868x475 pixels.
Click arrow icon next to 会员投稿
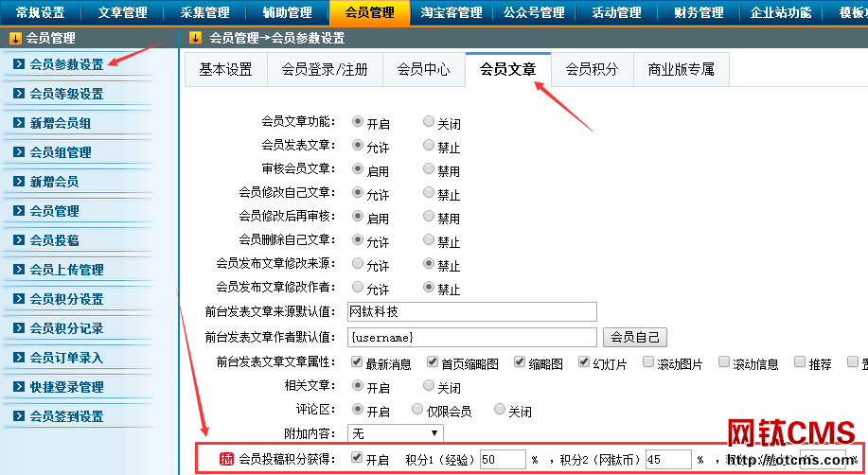tap(20, 240)
